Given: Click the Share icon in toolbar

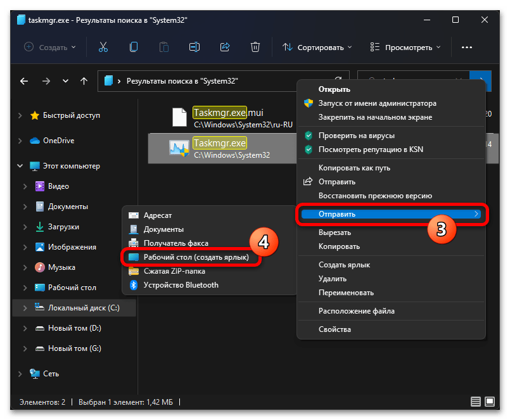Looking at the screenshot, I should click(225, 47).
